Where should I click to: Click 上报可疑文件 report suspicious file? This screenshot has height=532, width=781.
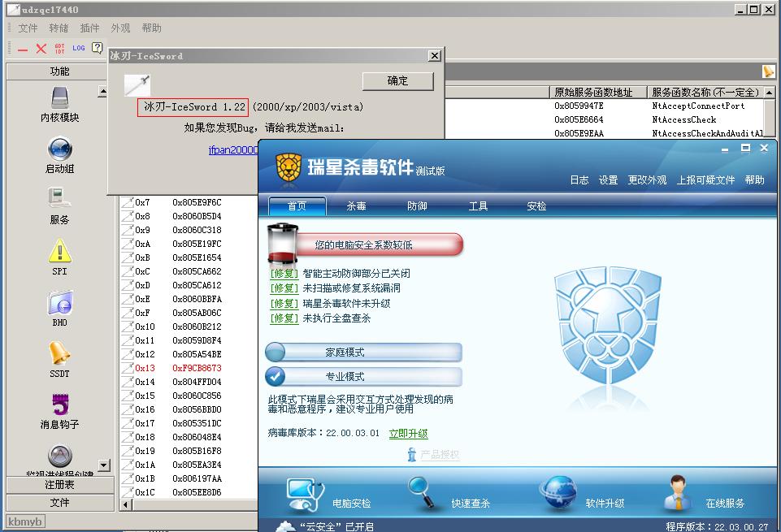point(705,180)
